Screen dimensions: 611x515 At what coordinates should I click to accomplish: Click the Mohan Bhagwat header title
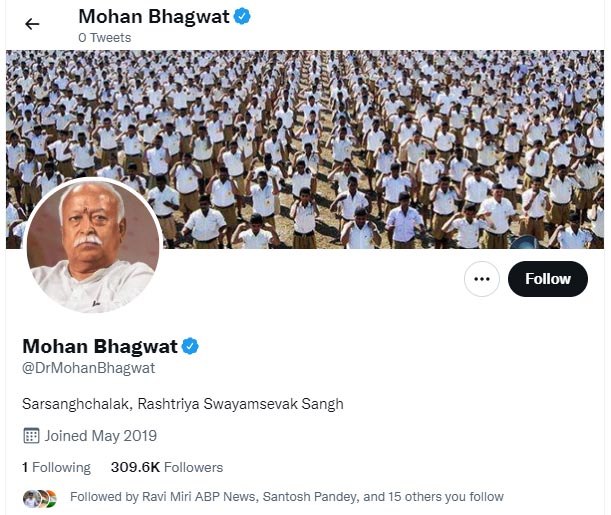pyautogui.click(x=154, y=17)
